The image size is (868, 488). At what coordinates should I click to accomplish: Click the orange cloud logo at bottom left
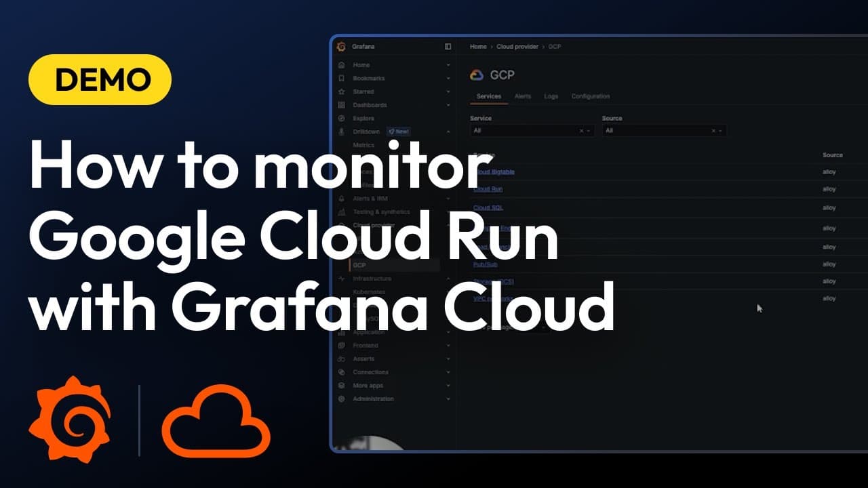coord(216,420)
